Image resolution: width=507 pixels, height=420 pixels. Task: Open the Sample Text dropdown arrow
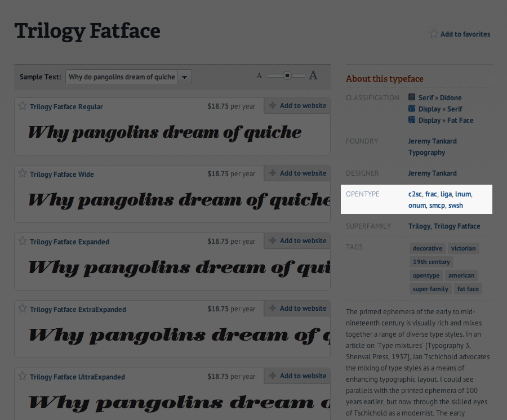[x=185, y=77]
